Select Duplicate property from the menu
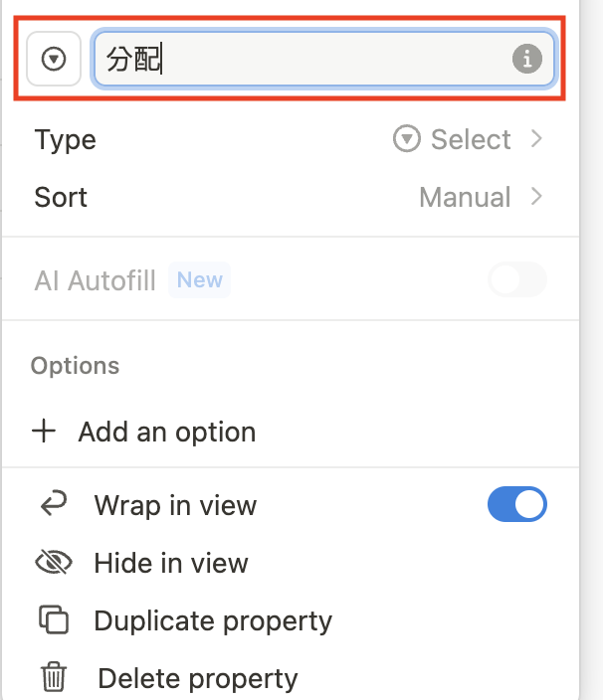Image resolution: width=603 pixels, height=700 pixels. pyautogui.click(x=212, y=621)
